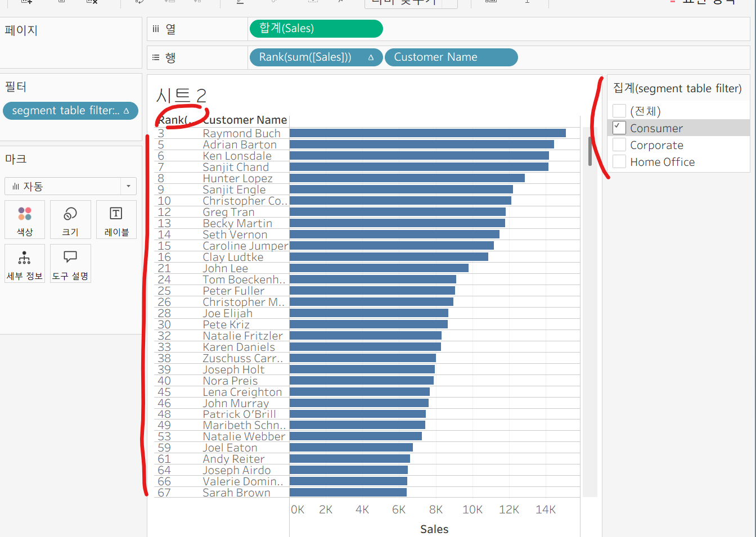
Task: Click the 필터 filters shelf title
Action: tap(16, 87)
